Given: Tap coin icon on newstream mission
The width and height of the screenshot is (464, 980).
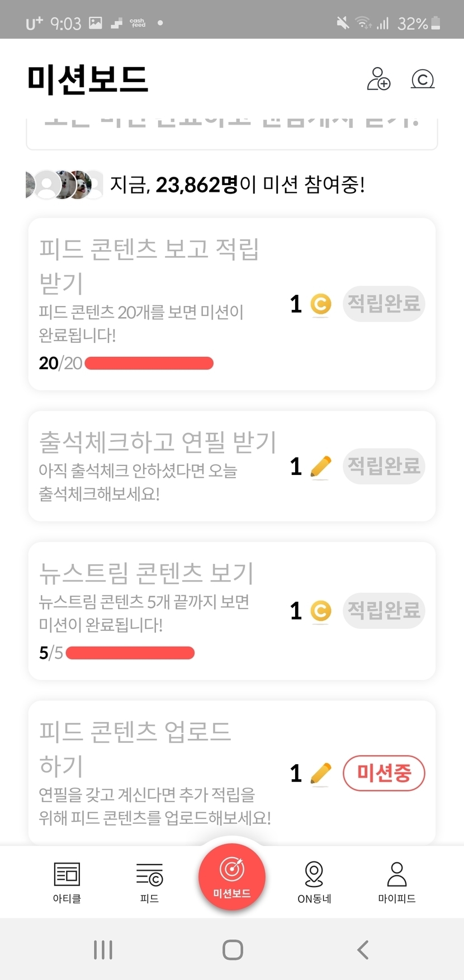Looking at the screenshot, I should pyautogui.click(x=320, y=611).
